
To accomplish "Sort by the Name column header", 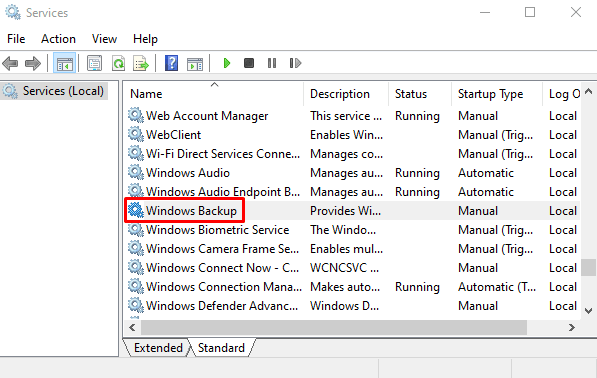I will point(214,94).
